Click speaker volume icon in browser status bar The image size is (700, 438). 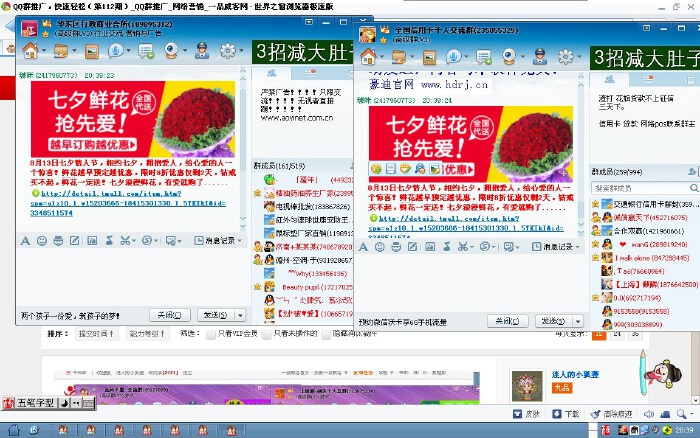649,414
